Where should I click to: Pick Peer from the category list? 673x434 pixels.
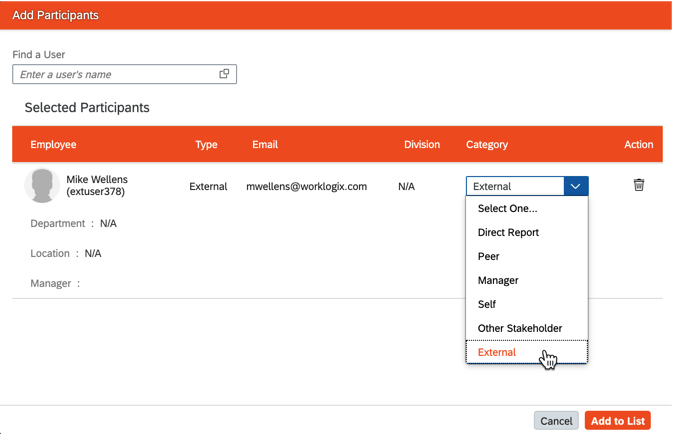489,256
